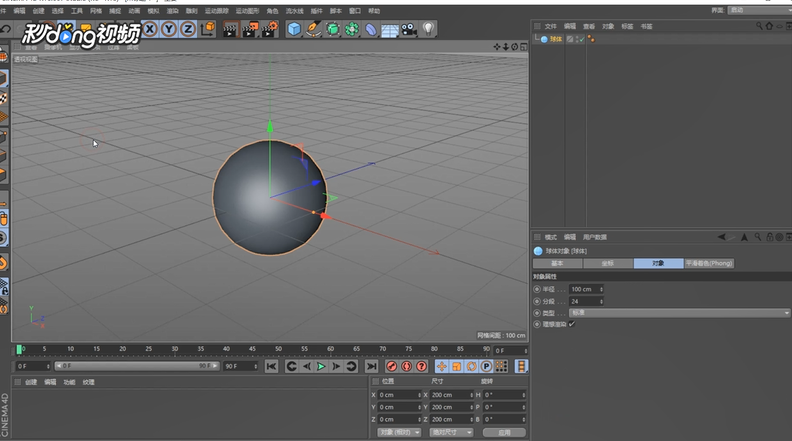Click the Segments 24 stepper arrows
Screen dimensions: 792x441
pos(601,302)
